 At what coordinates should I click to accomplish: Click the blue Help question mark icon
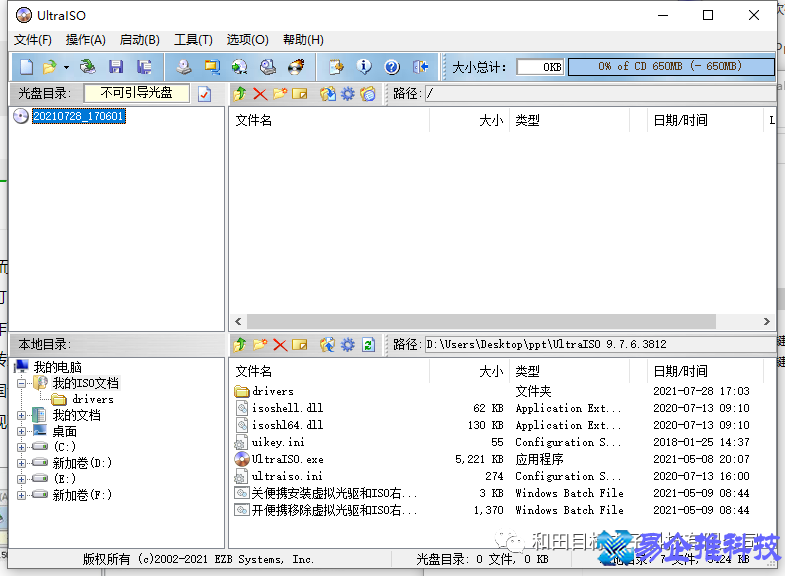392,67
